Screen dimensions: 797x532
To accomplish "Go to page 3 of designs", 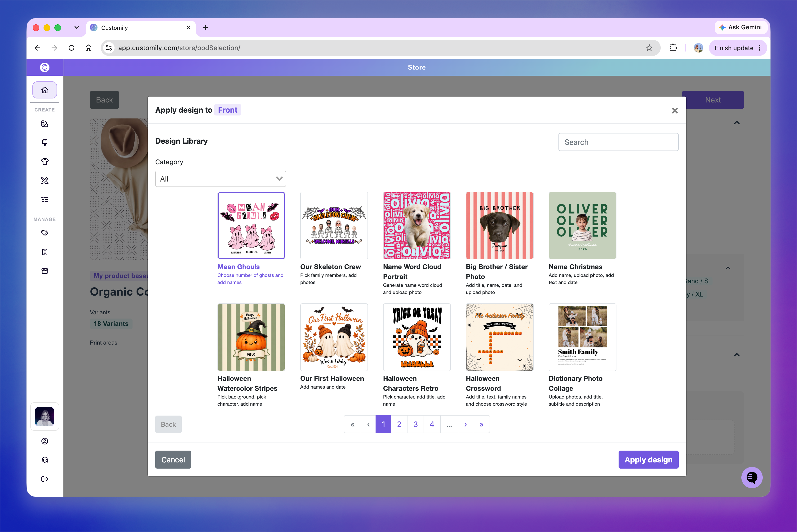I will (415, 424).
